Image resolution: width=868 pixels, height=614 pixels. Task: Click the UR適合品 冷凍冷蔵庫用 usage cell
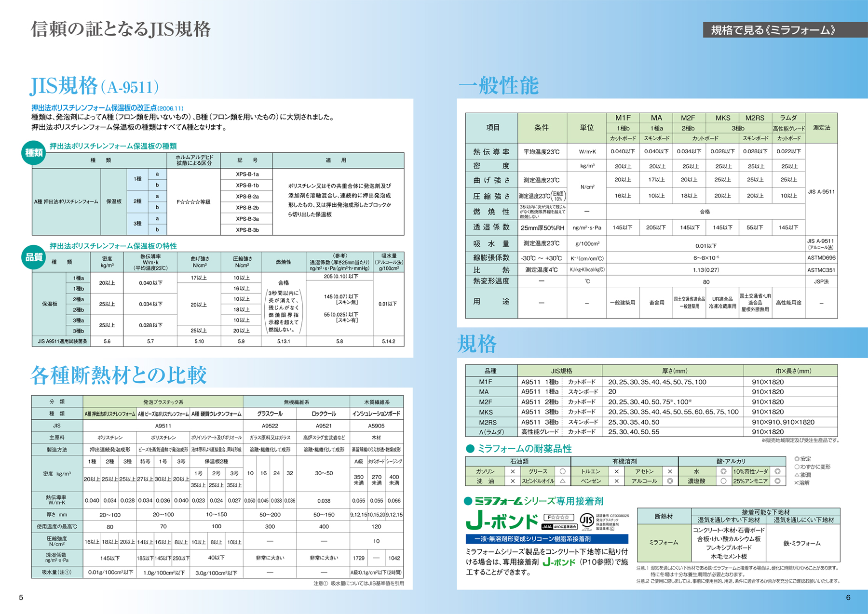[x=722, y=303]
